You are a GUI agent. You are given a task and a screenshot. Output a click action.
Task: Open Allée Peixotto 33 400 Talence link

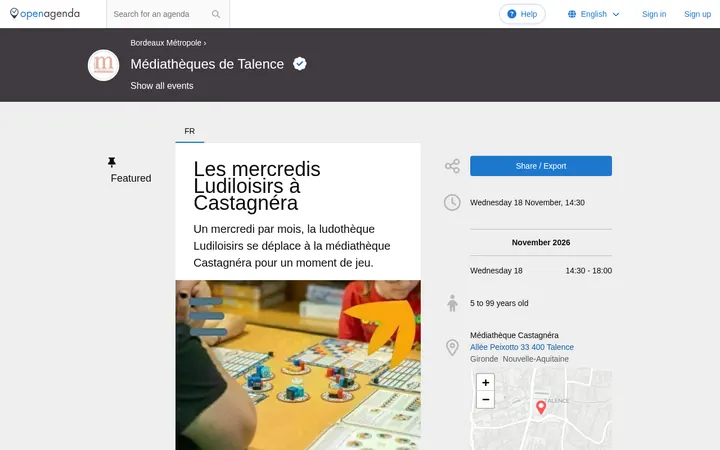point(522,347)
